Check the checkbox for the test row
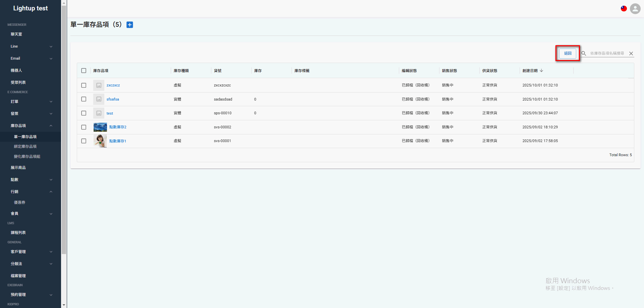The width and height of the screenshot is (644, 308). point(84,113)
